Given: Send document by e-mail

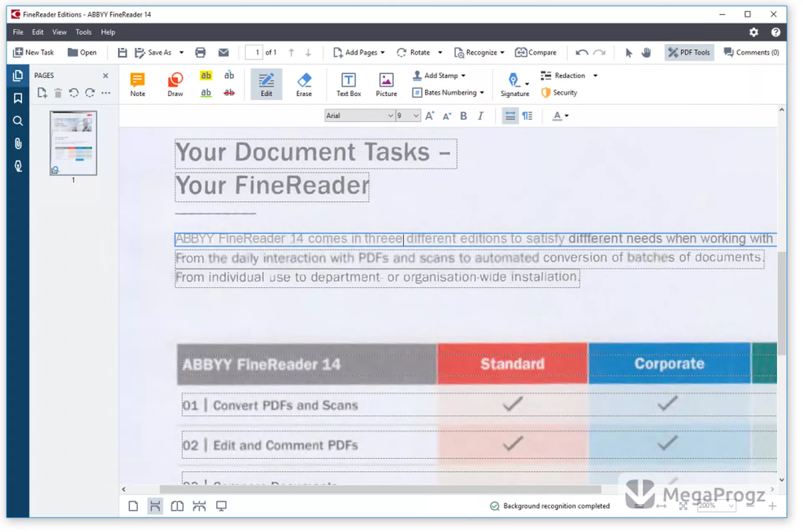Looking at the screenshot, I should pyautogui.click(x=224, y=53).
